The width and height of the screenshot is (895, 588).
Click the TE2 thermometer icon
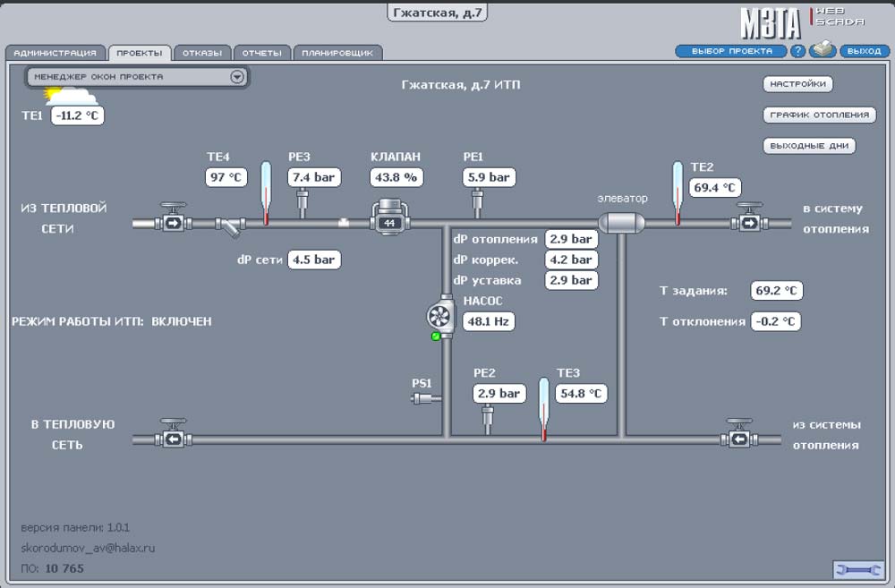point(678,193)
